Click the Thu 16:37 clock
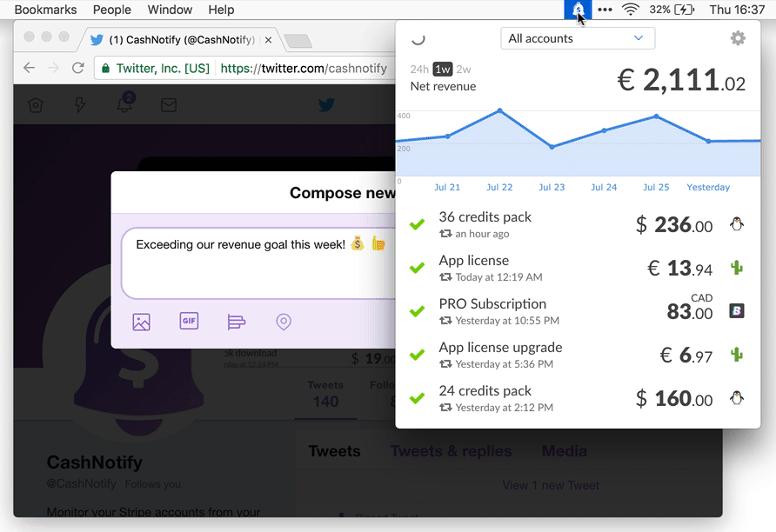The width and height of the screenshot is (776, 532). [x=737, y=10]
